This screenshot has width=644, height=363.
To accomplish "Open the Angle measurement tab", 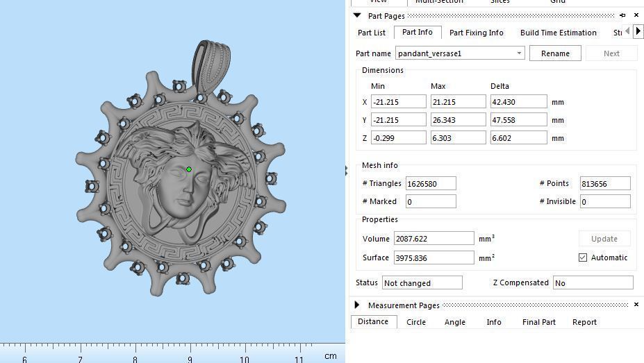I will click(454, 322).
